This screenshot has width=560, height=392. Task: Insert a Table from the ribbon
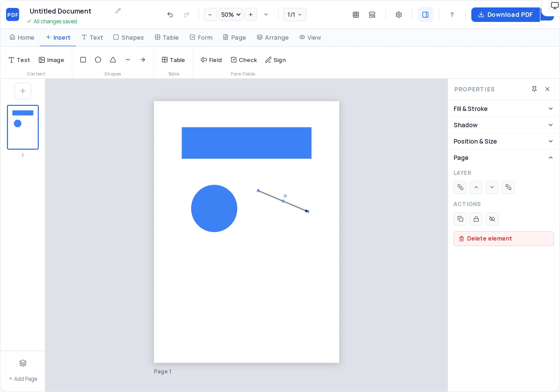(173, 60)
